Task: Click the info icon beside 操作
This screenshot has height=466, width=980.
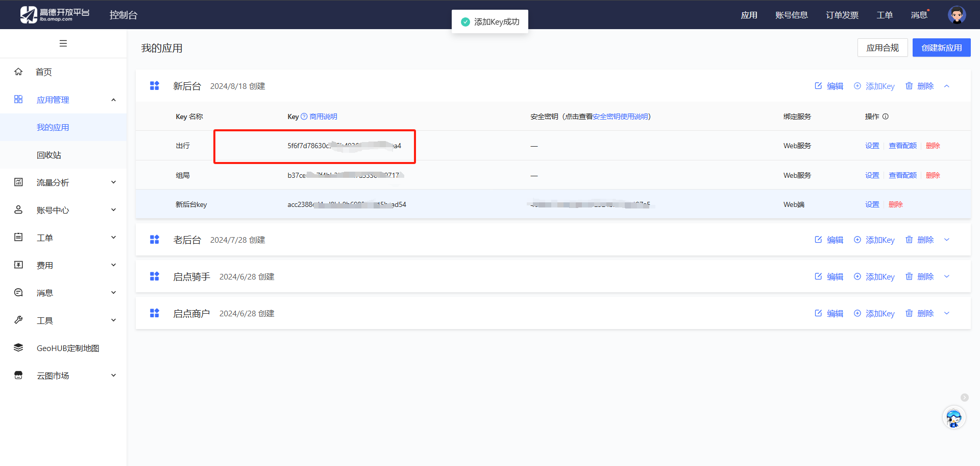Action: [886, 116]
